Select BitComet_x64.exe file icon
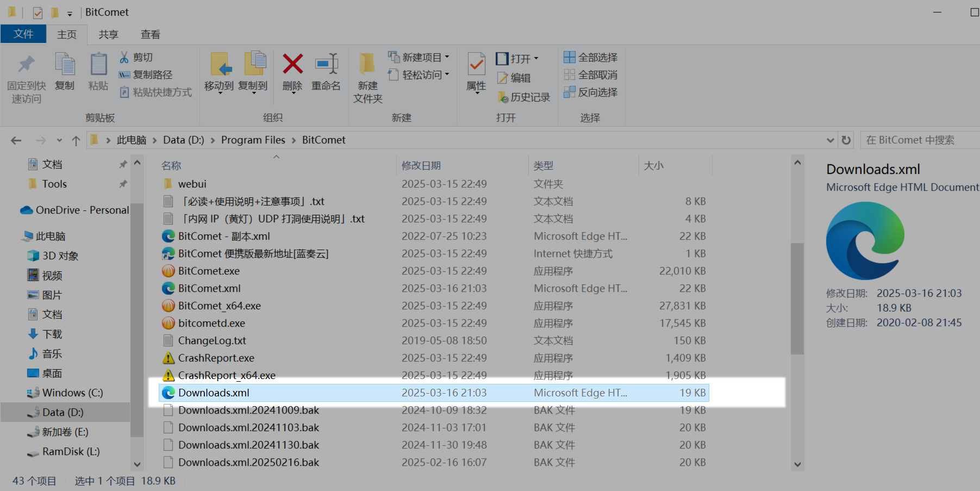Image resolution: width=980 pixels, height=491 pixels. pos(168,306)
